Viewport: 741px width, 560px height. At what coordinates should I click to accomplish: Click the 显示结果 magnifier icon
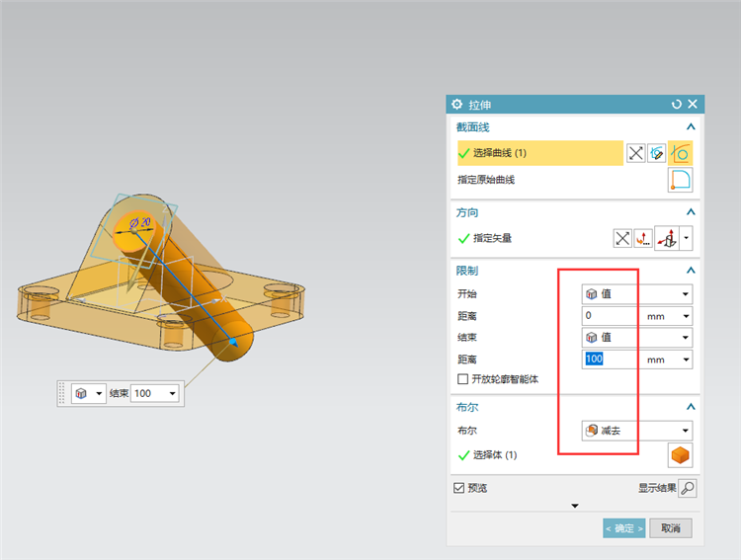(x=687, y=488)
